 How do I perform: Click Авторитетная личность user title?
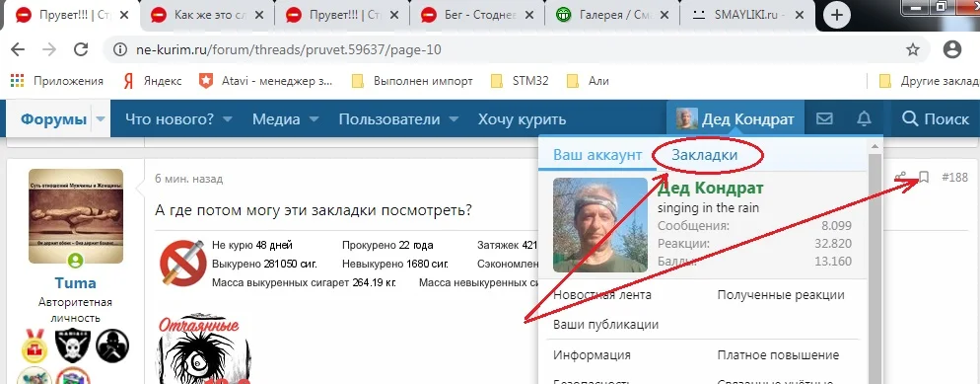coord(75,310)
